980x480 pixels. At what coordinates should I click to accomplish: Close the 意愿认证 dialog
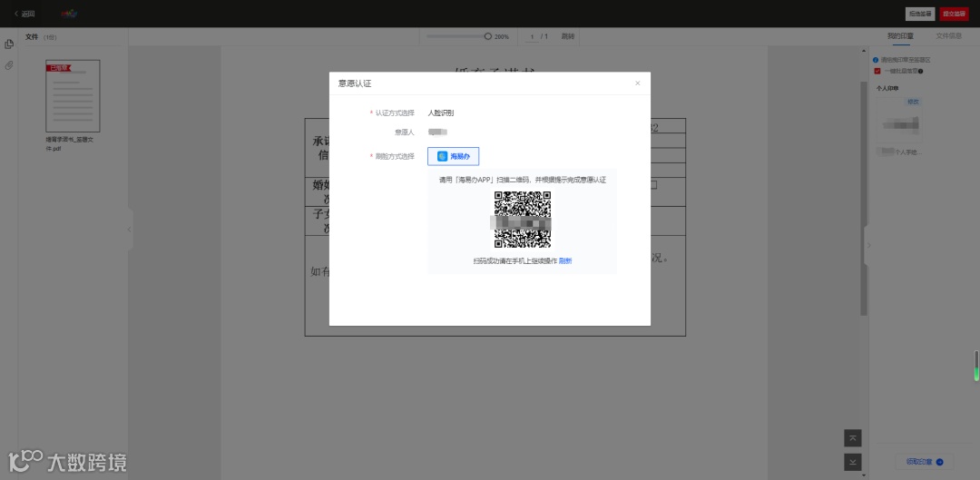coord(638,83)
